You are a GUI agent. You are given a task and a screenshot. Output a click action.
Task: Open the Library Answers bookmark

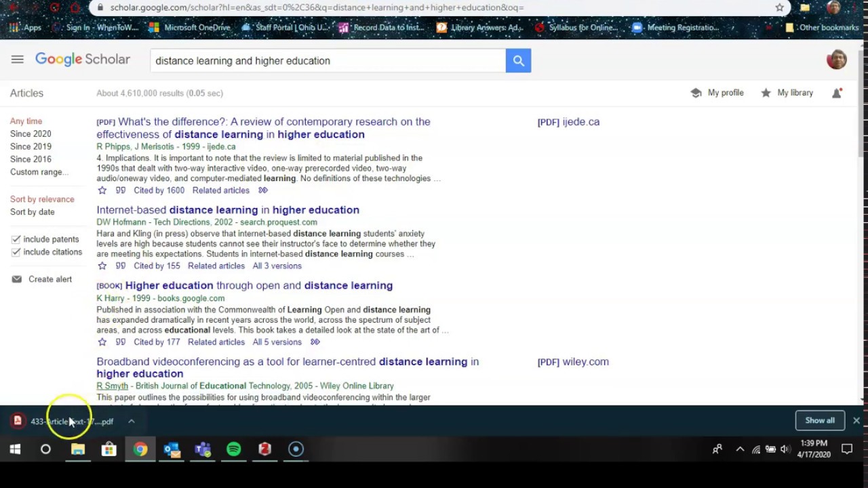click(x=480, y=28)
